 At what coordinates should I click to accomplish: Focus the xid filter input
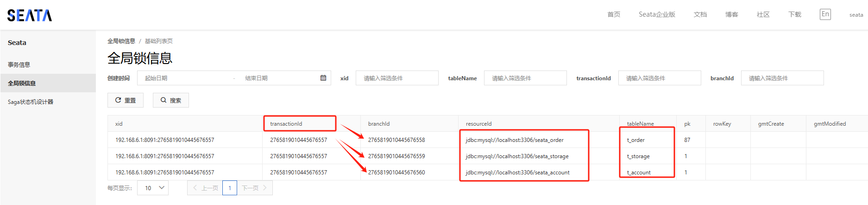(x=397, y=78)
